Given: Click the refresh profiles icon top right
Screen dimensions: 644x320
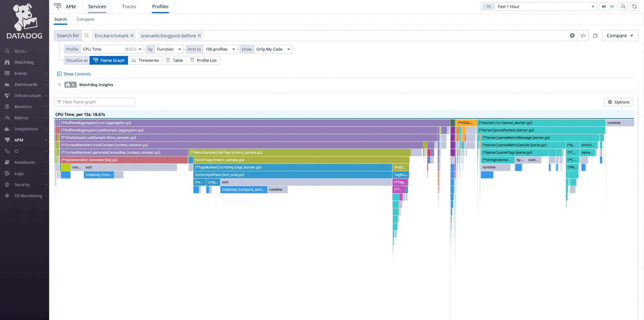Looking at the screenshot, I should [x=634, y=6].
